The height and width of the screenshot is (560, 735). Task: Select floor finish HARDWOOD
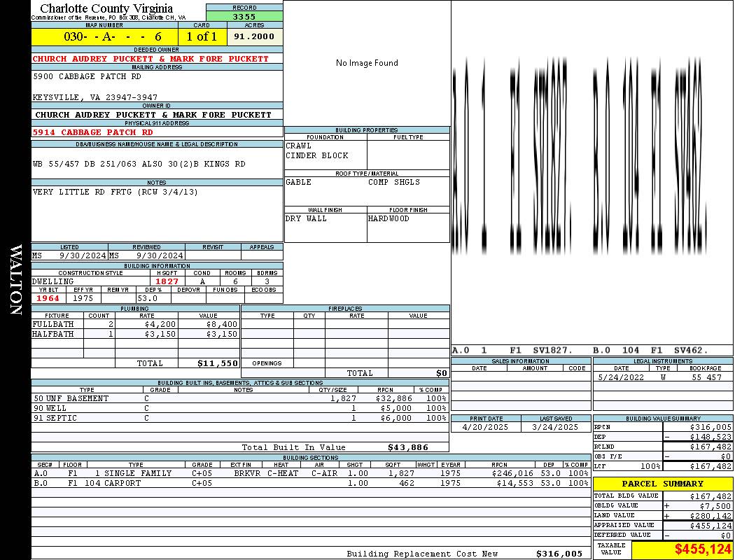(388, 219)
